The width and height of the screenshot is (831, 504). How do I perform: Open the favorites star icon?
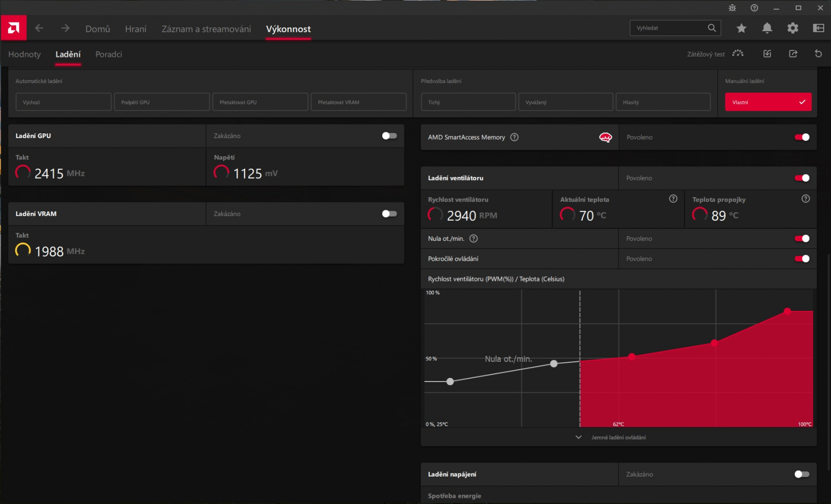(741, 28)
